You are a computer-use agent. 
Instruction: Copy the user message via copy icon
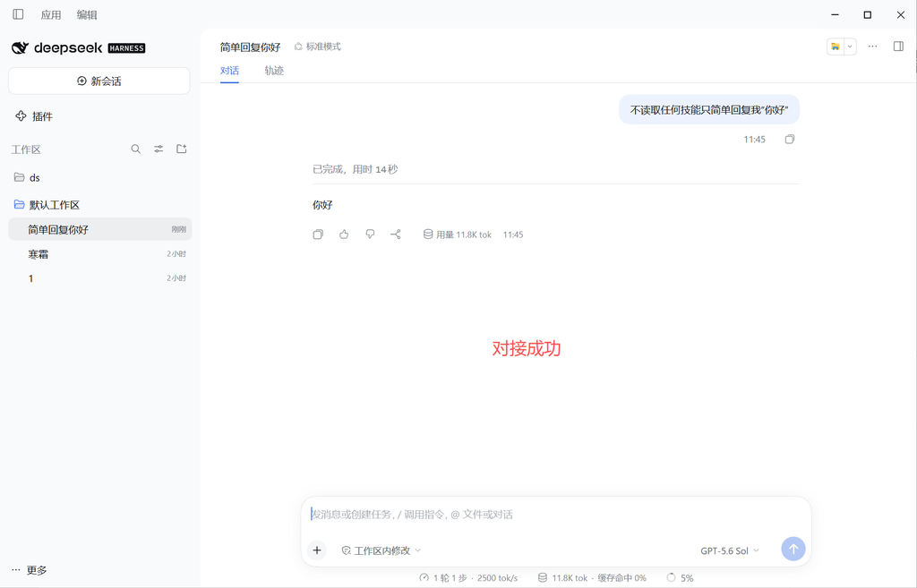pyautogui.click(x=790, y=139)
